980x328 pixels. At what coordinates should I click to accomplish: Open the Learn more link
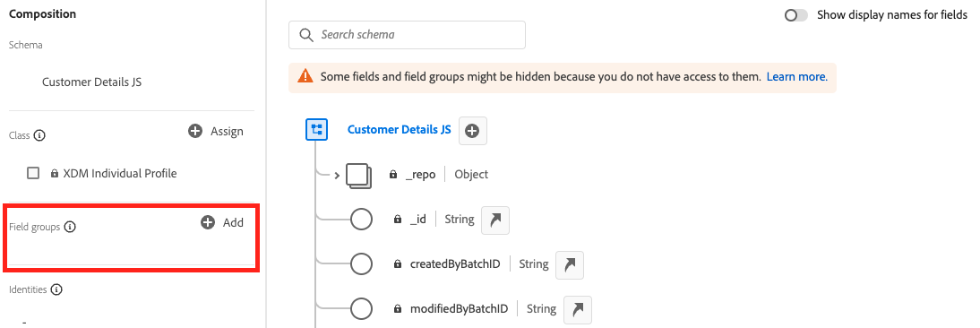797,77
